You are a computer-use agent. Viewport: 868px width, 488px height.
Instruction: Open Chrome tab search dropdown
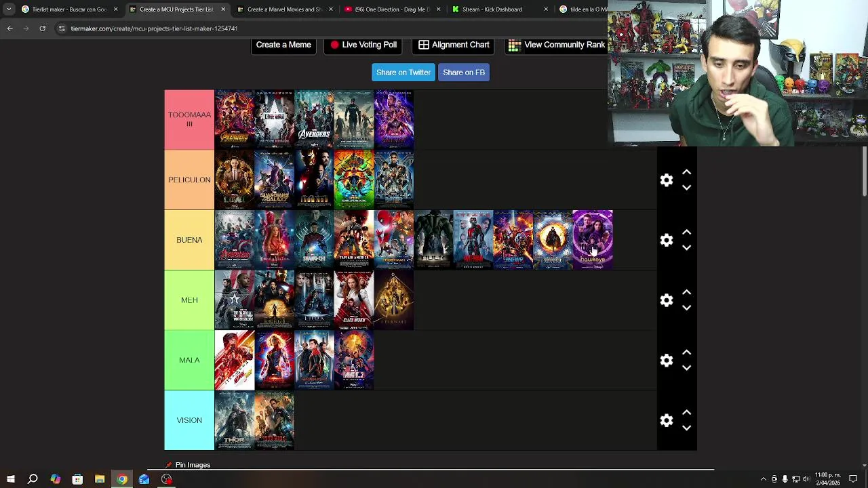tap(8, 9)
